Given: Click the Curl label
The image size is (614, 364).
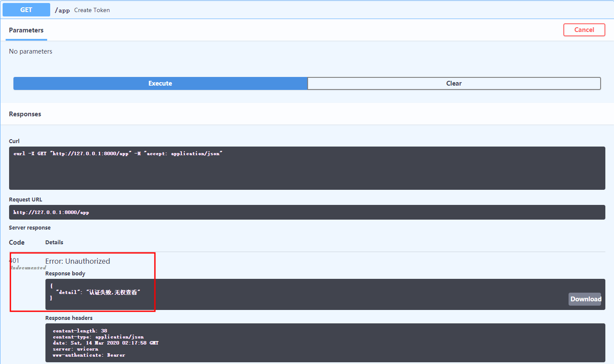Looking at the screenshot, I should 14,141.
